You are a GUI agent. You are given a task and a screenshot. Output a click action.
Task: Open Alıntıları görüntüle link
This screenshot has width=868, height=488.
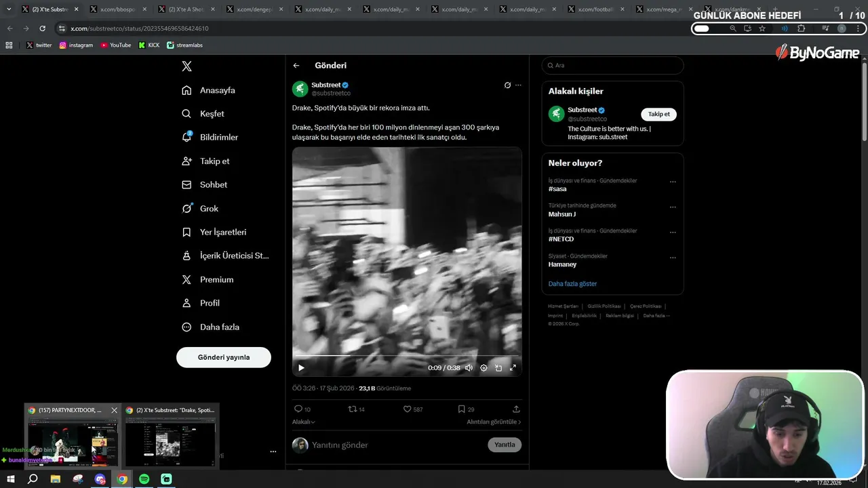click(x=494, y=422)
